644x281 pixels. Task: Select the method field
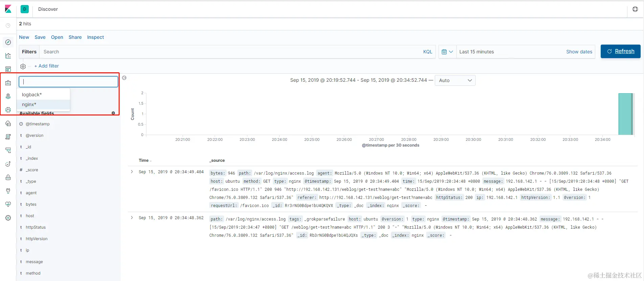tap(33, 273)
